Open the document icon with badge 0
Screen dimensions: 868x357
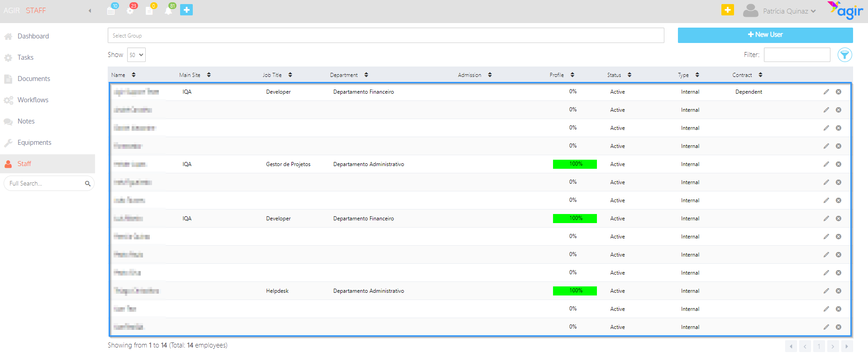pyautogui.click(x=150, y=10)
